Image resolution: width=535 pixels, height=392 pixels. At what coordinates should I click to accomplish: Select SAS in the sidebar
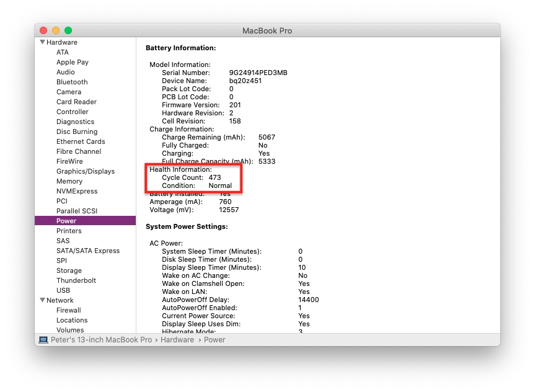[x=63, y=241]
